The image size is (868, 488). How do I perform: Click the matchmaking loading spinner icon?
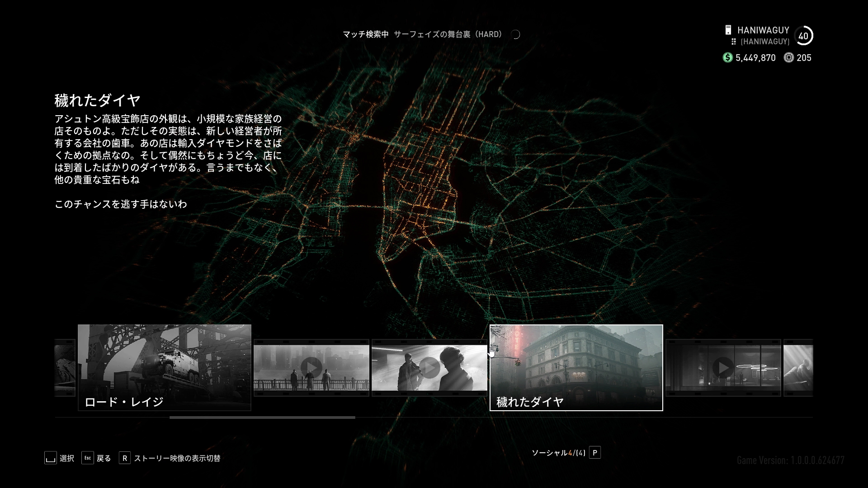pos(515,34)
